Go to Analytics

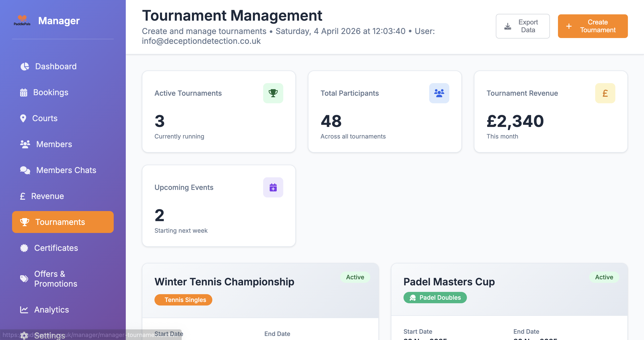[x=63, y=310]
